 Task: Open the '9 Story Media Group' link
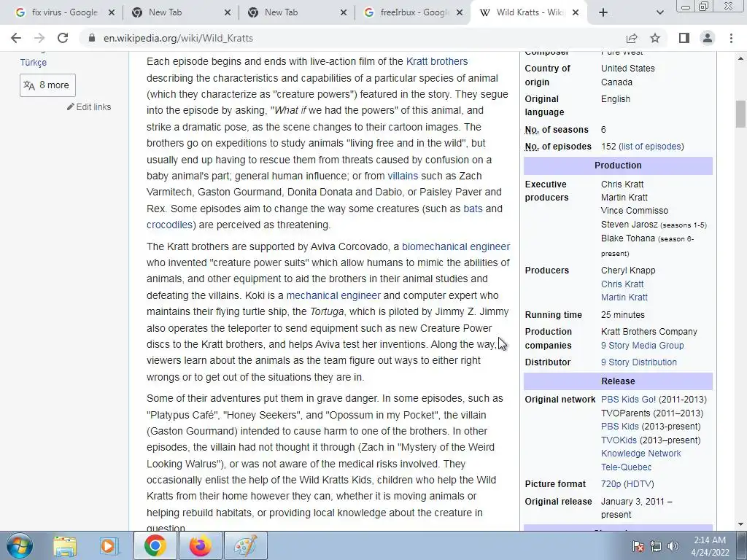coord(642,346)
